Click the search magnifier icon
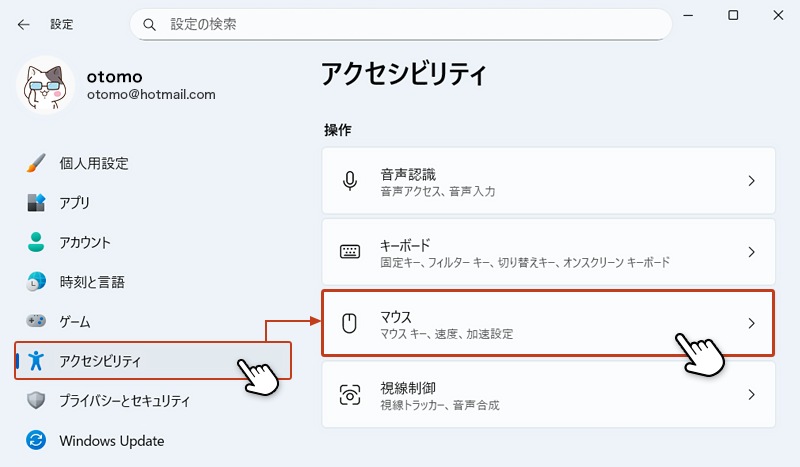Image resolution: width=800 pixels, height=467 pixels. pos(149,24)
